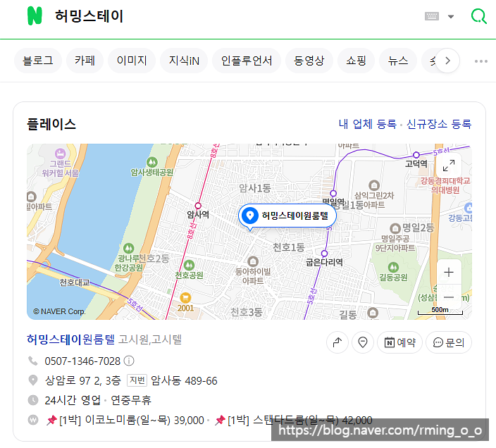Expand the keyboard input dropdown arrow

(x=451, y=16)
